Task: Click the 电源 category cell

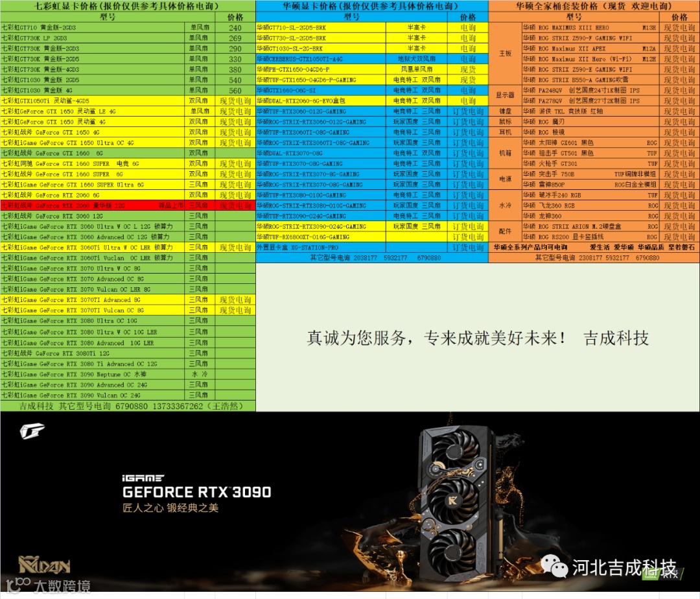Action: coord(506,180)
